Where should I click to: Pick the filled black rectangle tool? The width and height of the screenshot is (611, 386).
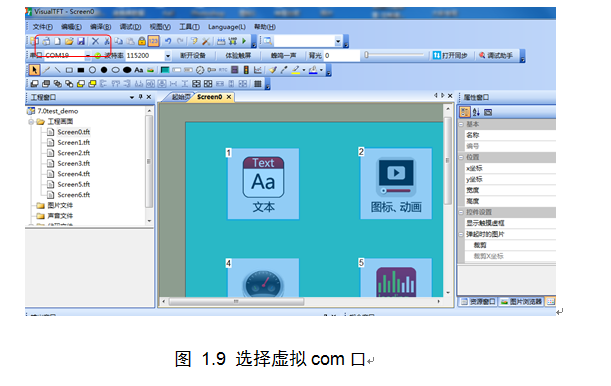click(x=81, y=71)
